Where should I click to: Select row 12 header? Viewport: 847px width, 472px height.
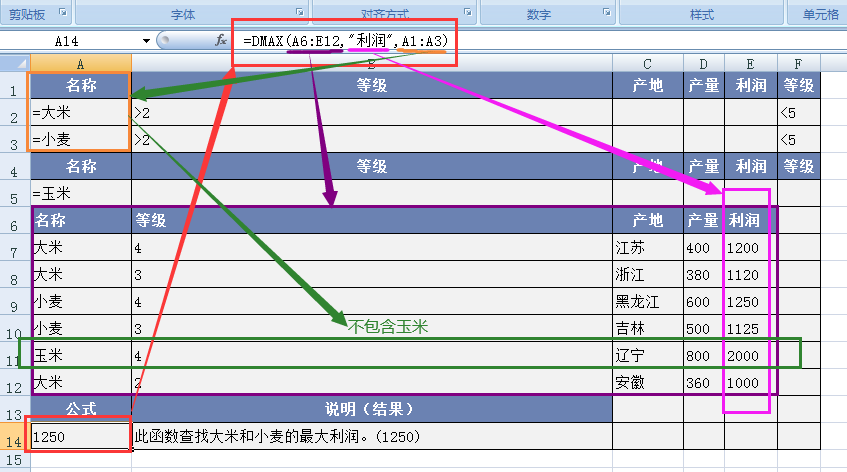15,382
